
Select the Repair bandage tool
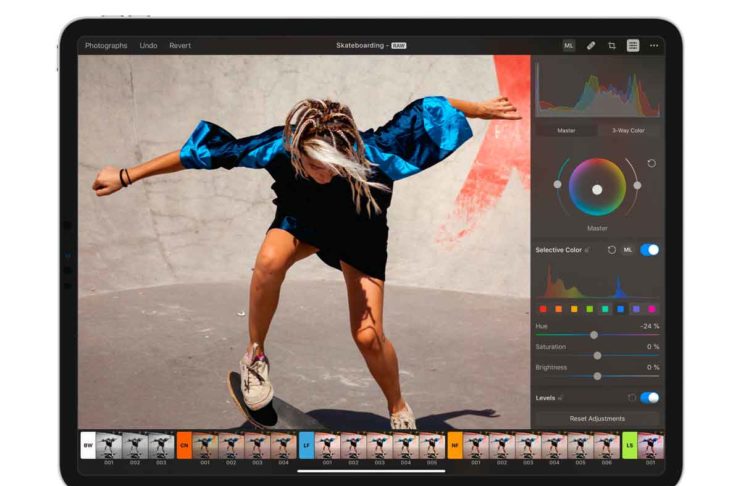pos(591,46)
